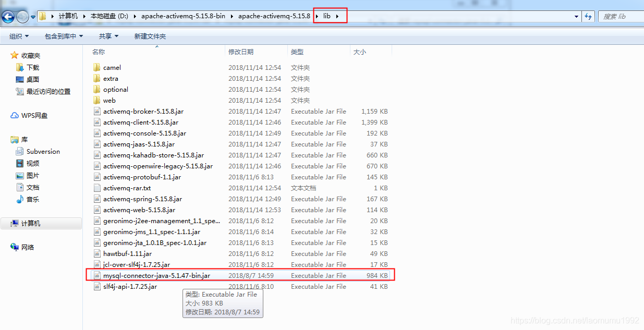
Task: Click the lib breadcrumb segment
Action: click(327, 16)
